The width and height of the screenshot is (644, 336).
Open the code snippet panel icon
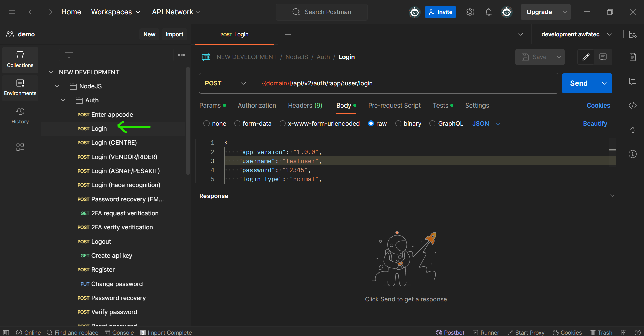click(632, 106)
